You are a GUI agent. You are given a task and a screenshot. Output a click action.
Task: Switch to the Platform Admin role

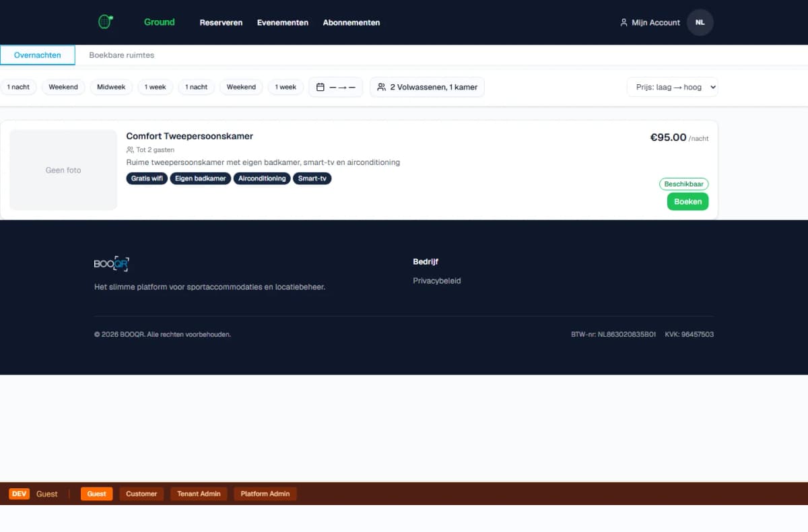pyautogui.click(x=265, y=494)
